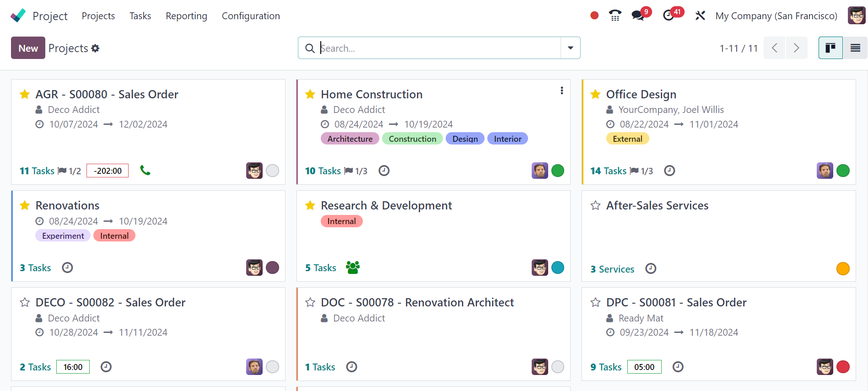
Task: Click the search magnifier icon
Action: 310,48
